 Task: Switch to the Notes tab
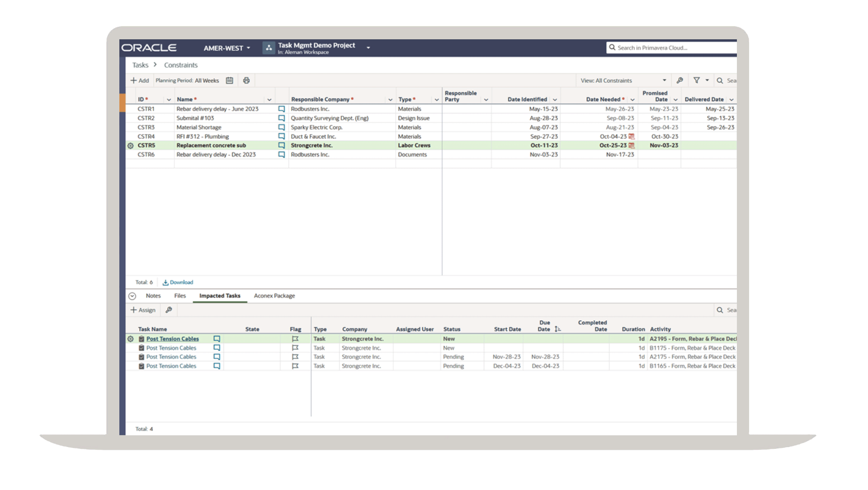(153, 296)
